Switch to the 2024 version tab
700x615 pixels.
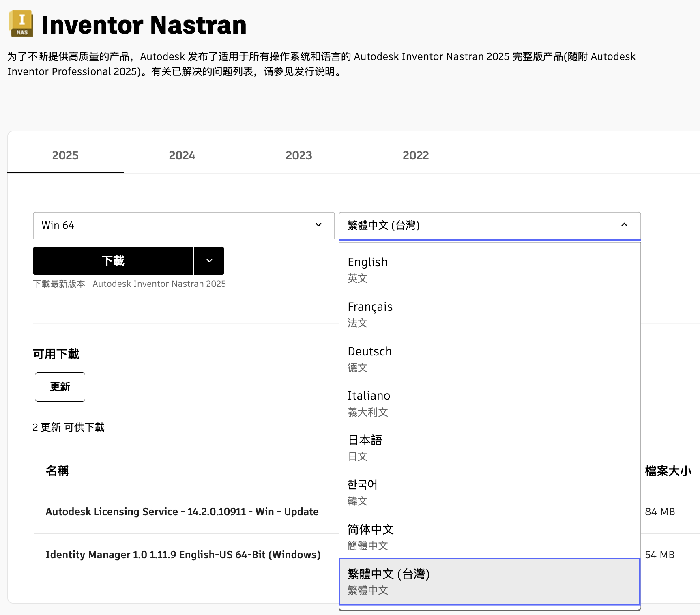[x=182, y=155]
